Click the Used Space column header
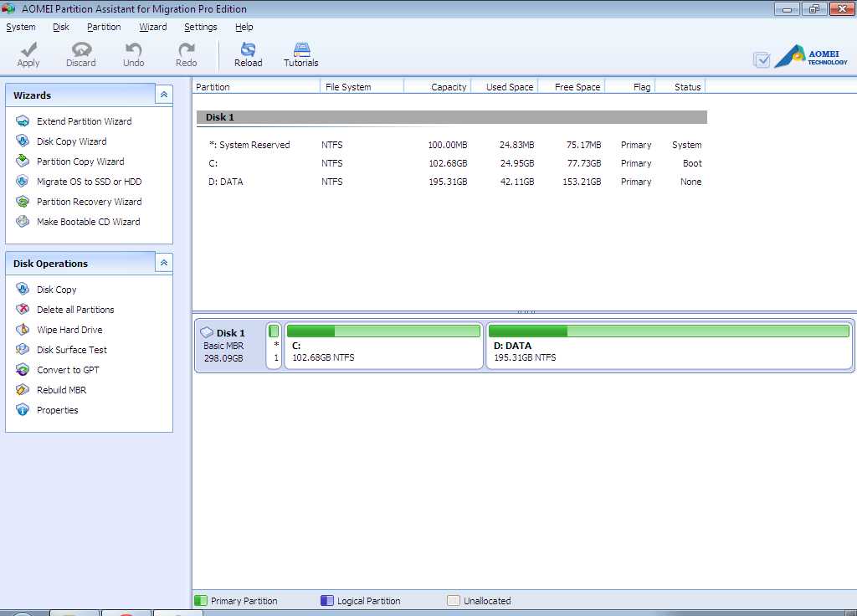The image size is (857, 616). [x=505, y=86]
